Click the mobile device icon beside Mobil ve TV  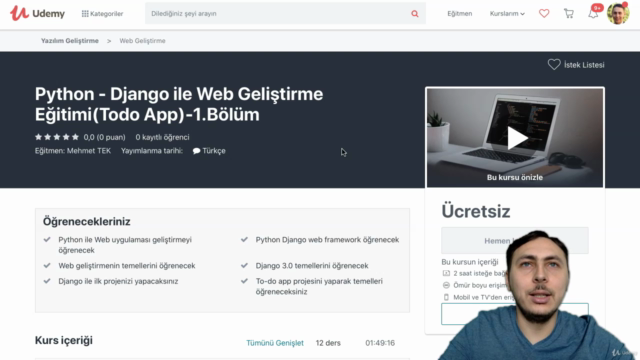click(446, 297)
